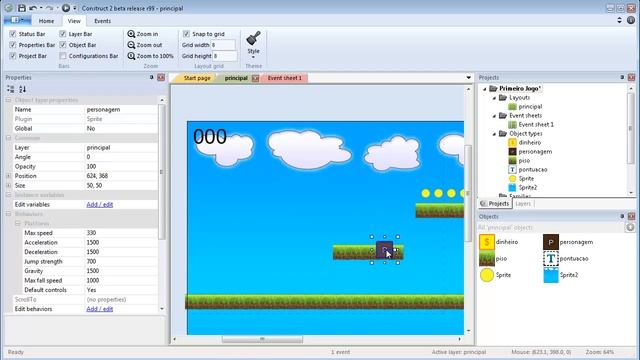Enable the Configurations Bar checkbox

(62, 56)
